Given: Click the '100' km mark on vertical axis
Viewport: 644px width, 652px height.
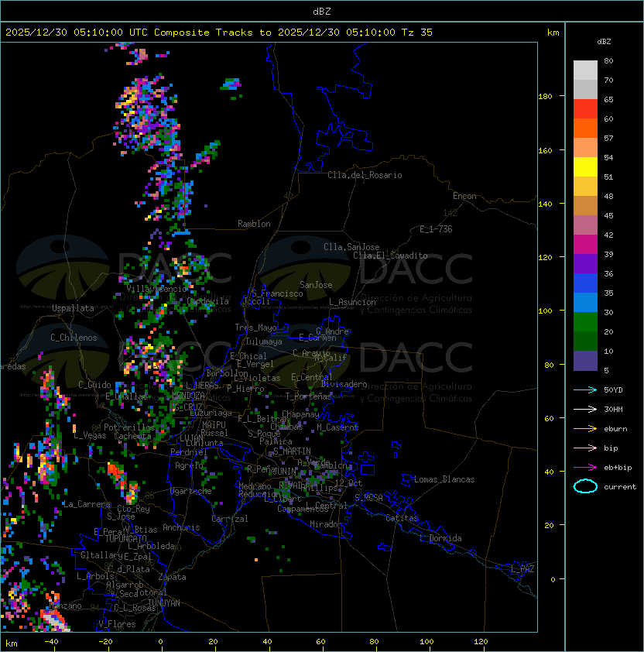Looking at the screenshot, I should pos(545,311).
